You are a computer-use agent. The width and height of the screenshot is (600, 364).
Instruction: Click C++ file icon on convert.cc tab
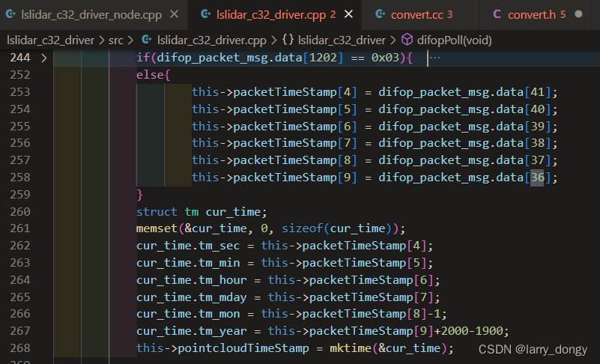[x=381, y=14]
